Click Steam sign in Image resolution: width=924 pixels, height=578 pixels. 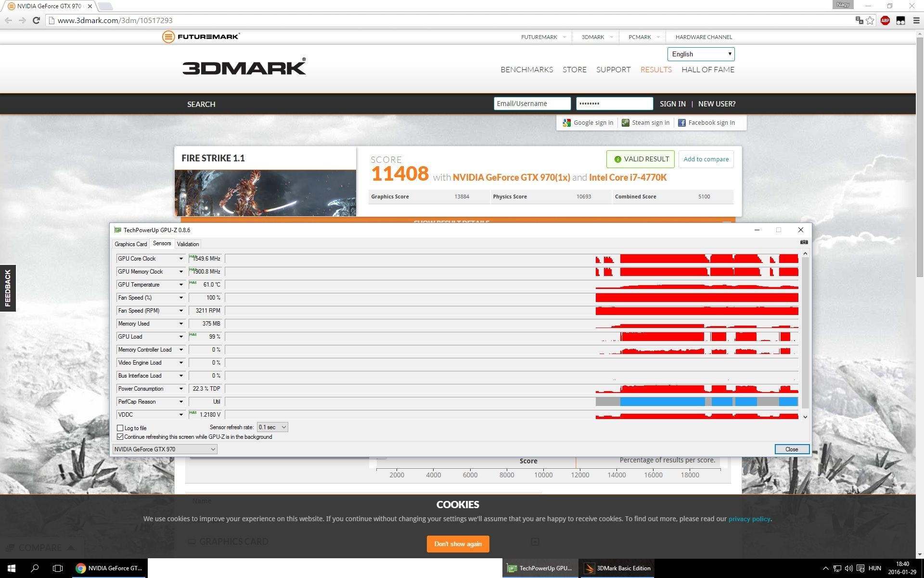(646, 123)
